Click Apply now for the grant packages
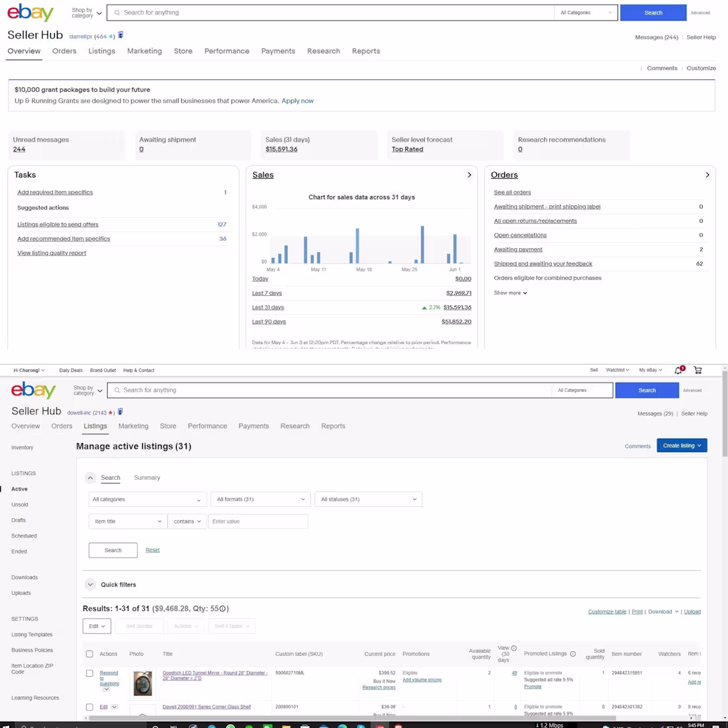The width and height of the screenshot is (728, 728). [x=298, y=101]
